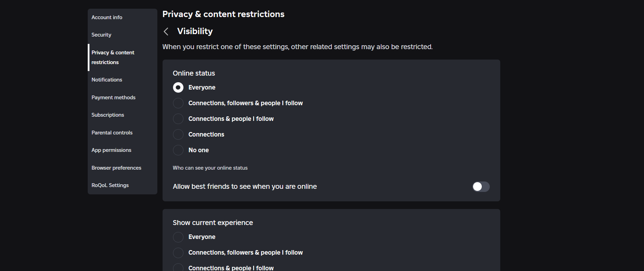Viewport: 644px width, 271px height.
Task: Enable best friends online status toggle
Action: coord(481,187)
